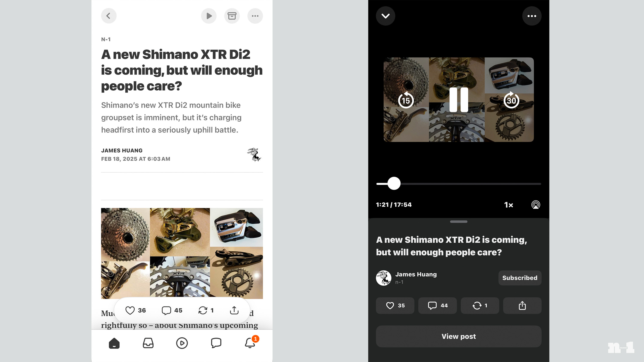The height and width of the screenshot is (362, 644).
Task: Share post from audio player panel
Action: [522, 306]
